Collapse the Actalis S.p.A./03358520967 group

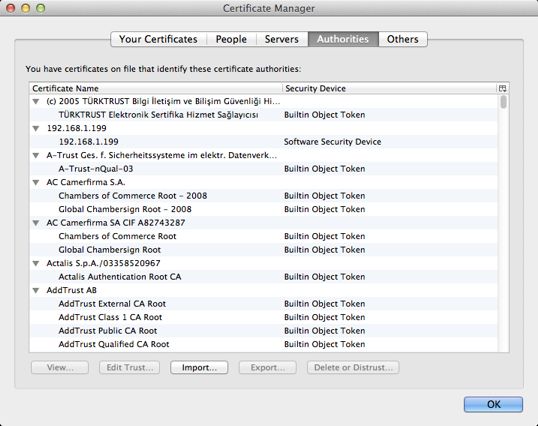(x=36, y=263)
